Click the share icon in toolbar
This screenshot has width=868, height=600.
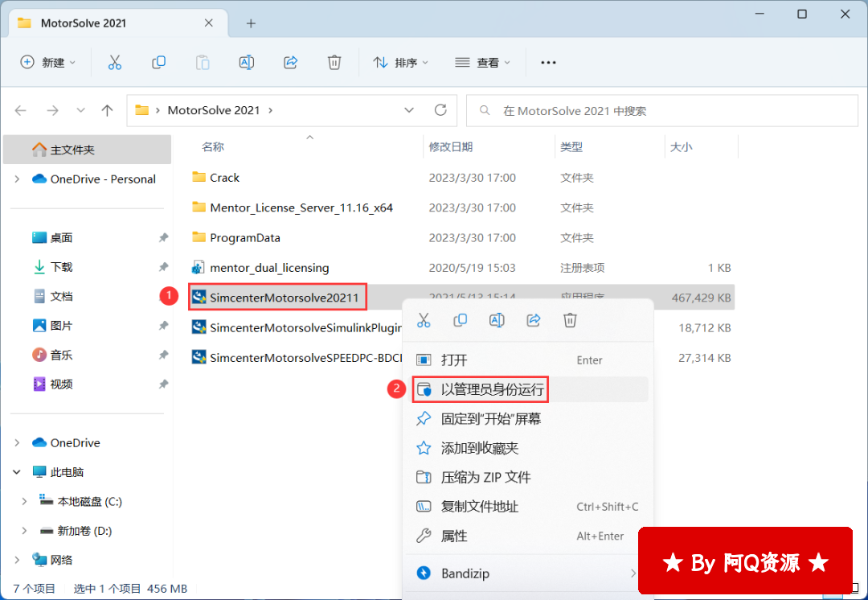pyautogui.click(x=291, y=62)
